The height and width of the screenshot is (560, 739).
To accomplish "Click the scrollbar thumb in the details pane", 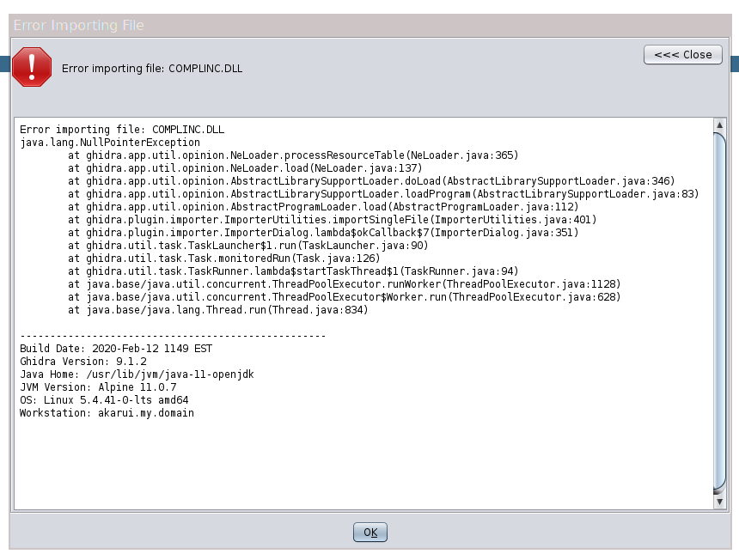I will click(x=719, y=309).
